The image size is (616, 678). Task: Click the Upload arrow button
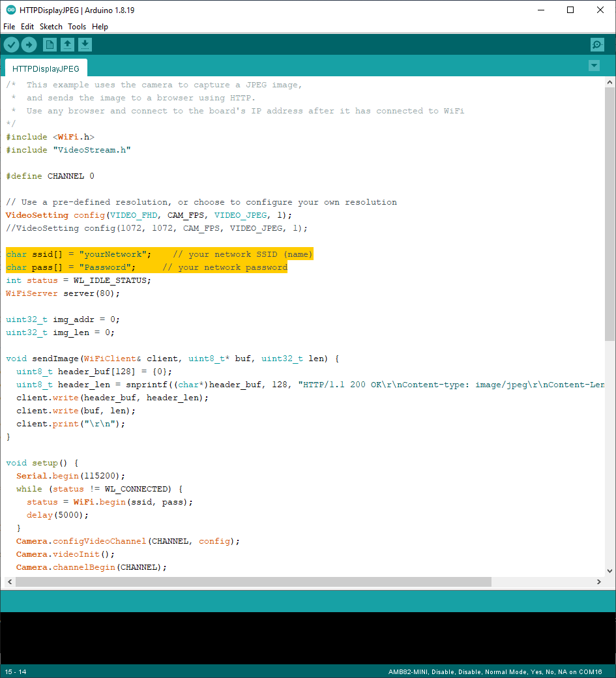29,44
